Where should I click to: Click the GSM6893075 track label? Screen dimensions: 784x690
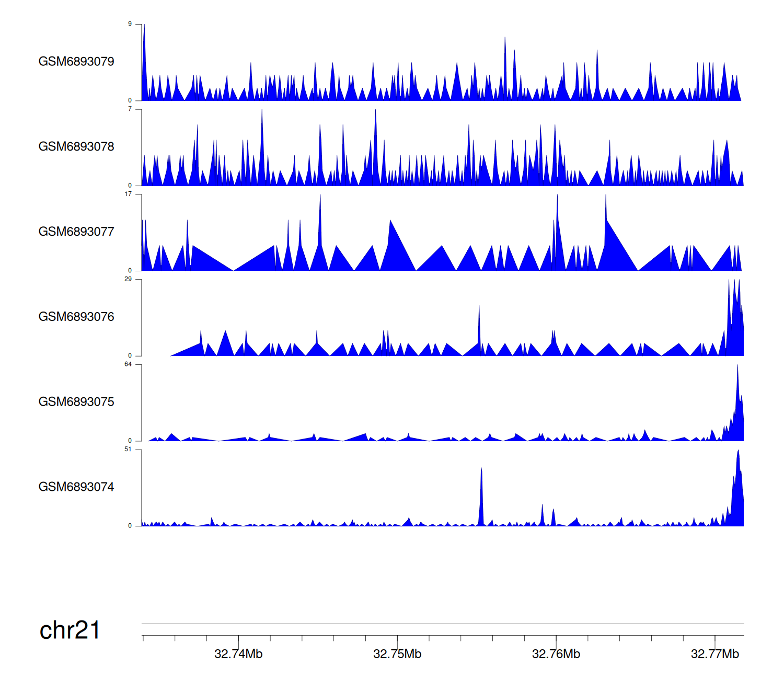[x=76, y=402]
